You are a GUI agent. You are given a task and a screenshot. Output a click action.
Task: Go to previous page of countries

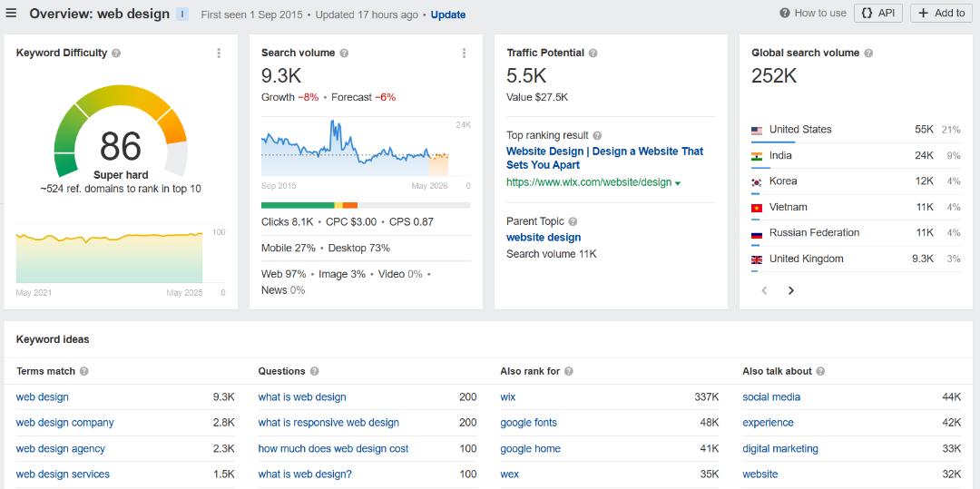[764, 290]
